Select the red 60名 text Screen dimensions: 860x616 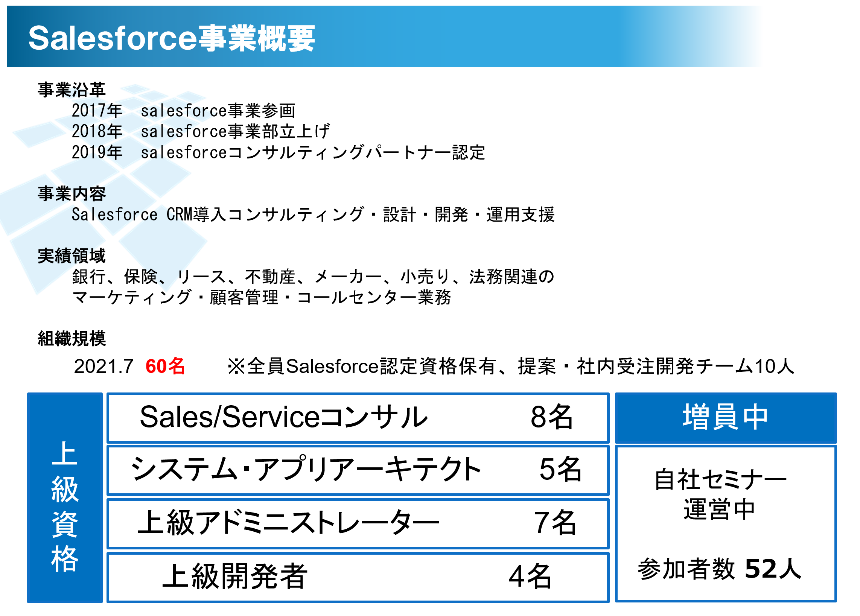pyautogui.click(x=165, y=367)
